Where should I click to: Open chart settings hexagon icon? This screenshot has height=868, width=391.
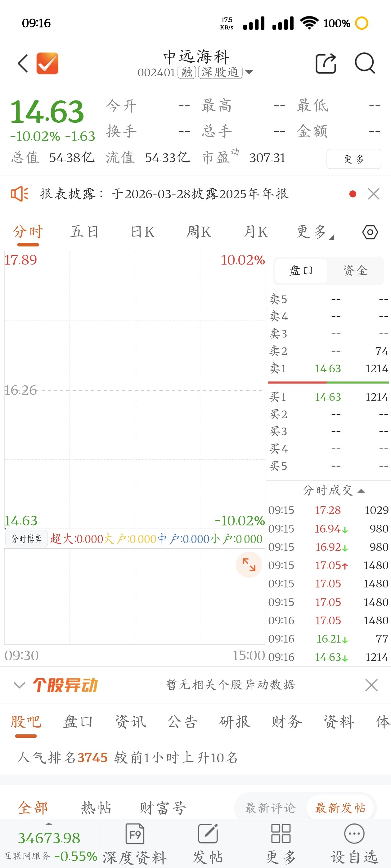[x=370, y=232]
